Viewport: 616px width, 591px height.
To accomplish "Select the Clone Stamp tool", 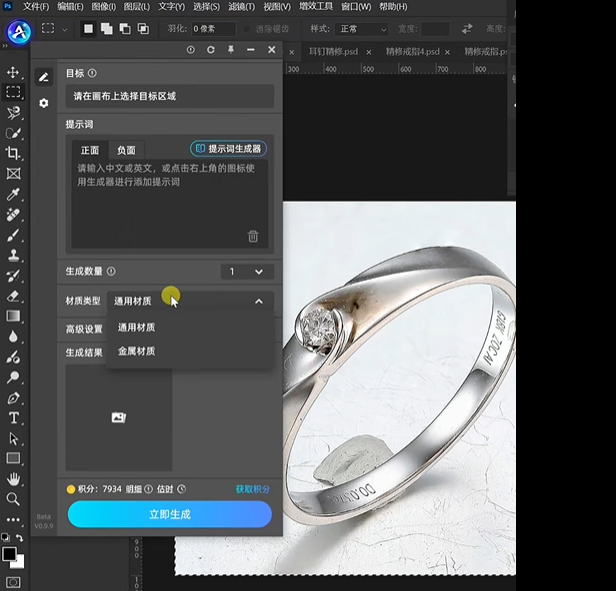I will tap(13, 255).
